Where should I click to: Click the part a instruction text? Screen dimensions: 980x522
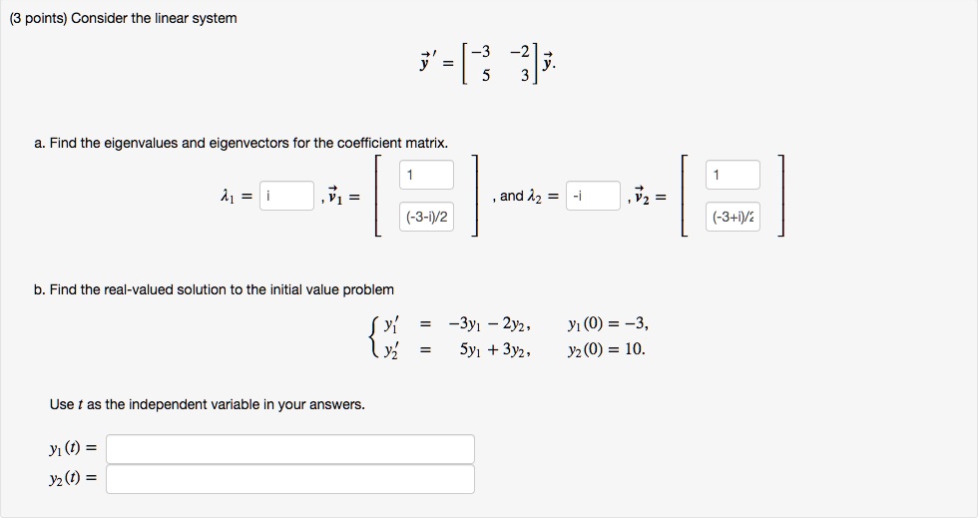pos(241,143)
